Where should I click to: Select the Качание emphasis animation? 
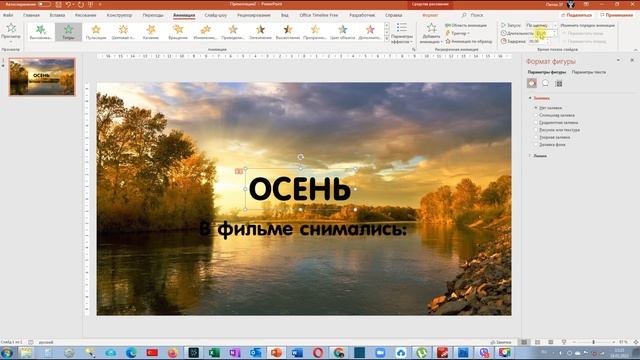point(151,32)
